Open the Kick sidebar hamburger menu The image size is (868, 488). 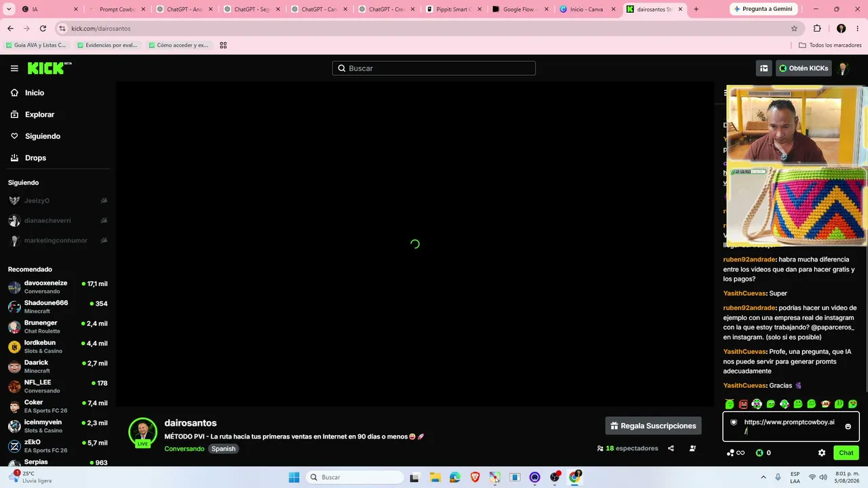14,68
